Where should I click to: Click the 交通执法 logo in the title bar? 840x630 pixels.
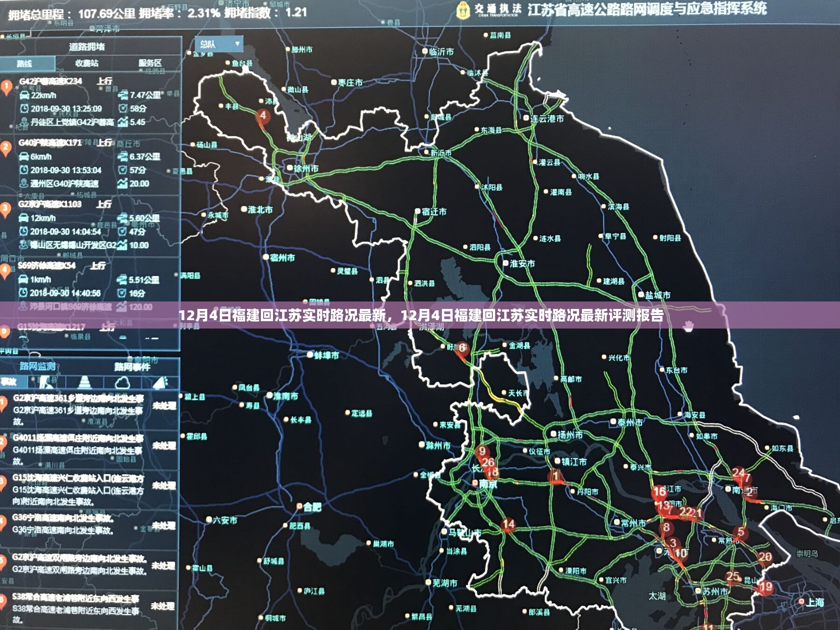click(490, 10)
